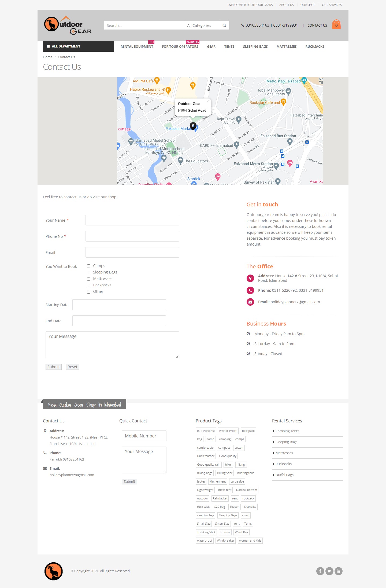
Task: Open the Windbreaker product tag
Action: click(225, 541)
